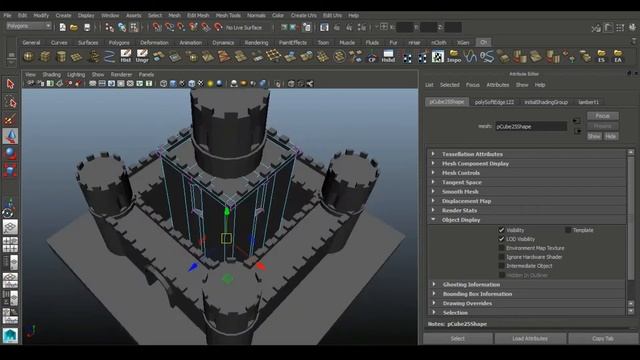Click the new scene icon

[x=62, y=27]
